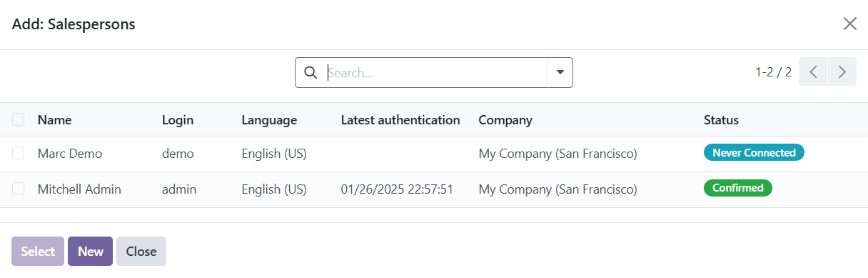The width and height of the screenshot is (868, 278).
Task: Check the box for Mitchell Admin
Action: coord(19,189)
